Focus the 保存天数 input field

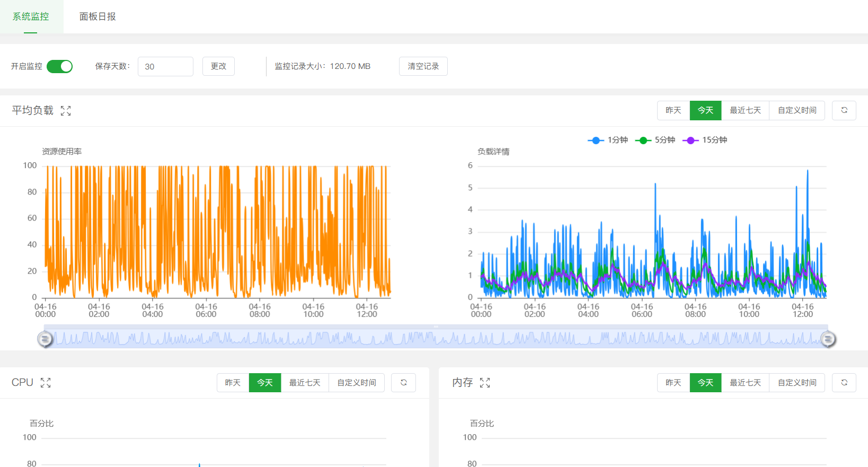pos(165,66)
